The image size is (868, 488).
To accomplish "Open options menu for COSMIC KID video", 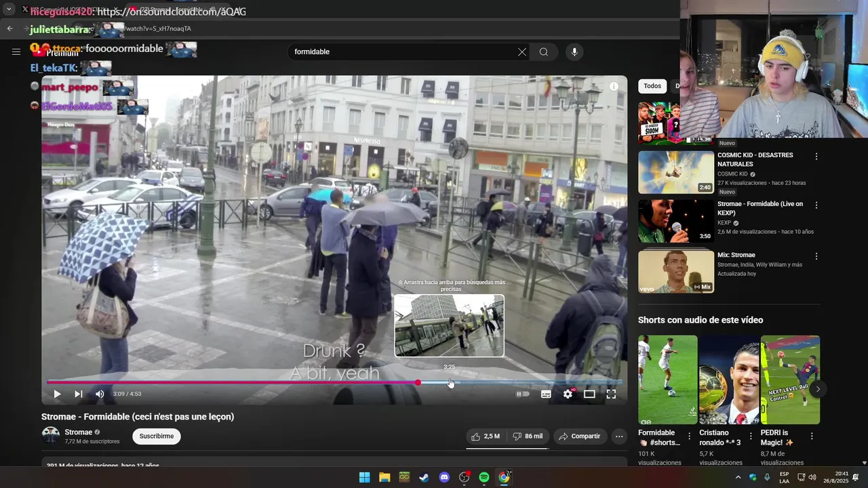I will [816, 157].
